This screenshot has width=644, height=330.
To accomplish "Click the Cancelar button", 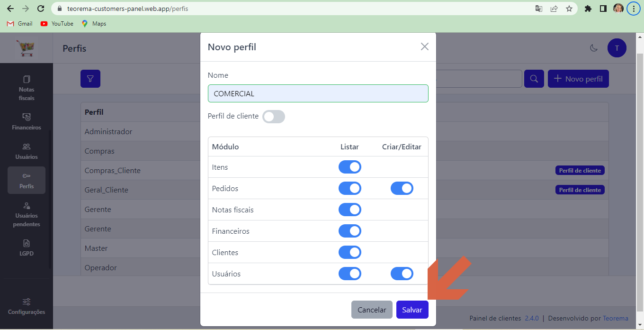I will click(x=372, y=310).
